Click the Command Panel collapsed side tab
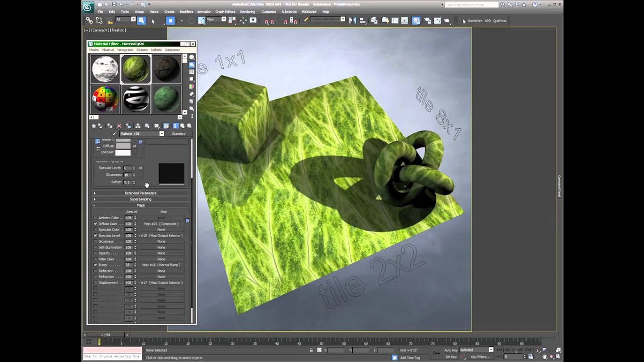 pos(559,186)
